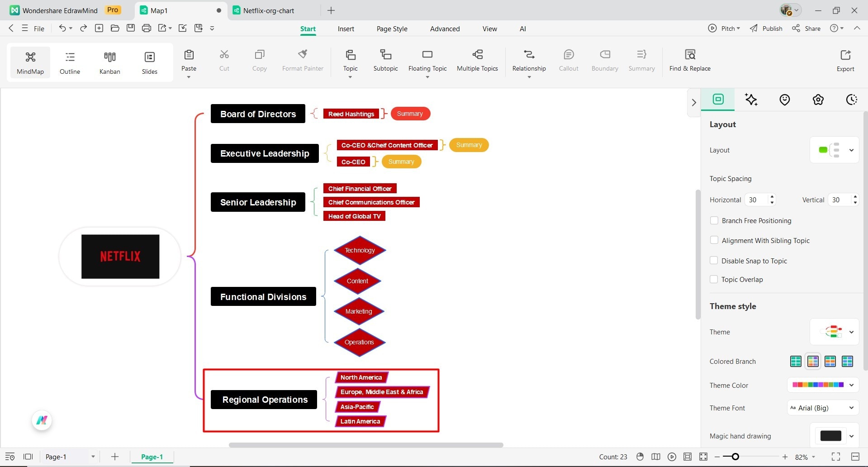Image resolution: width=868 pixels, height=467 pixels.
Task: Open the Advanced ribbon tab
Action: click(445, 29)
